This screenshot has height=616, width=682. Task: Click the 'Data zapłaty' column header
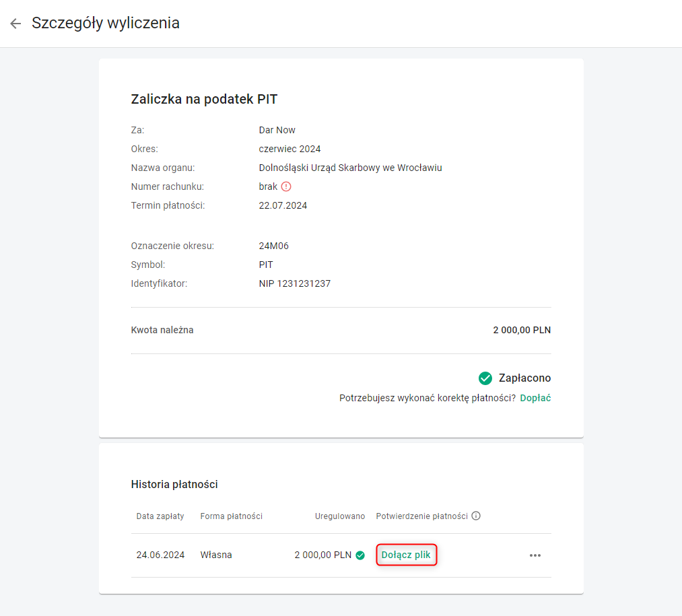(160, 516)
